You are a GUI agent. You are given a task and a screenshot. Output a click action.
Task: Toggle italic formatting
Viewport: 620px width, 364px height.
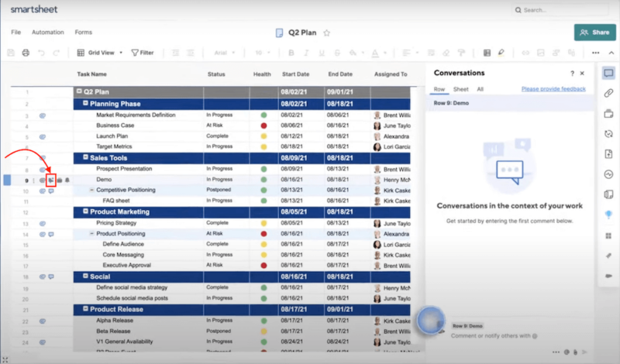click(x=306, y=53)
